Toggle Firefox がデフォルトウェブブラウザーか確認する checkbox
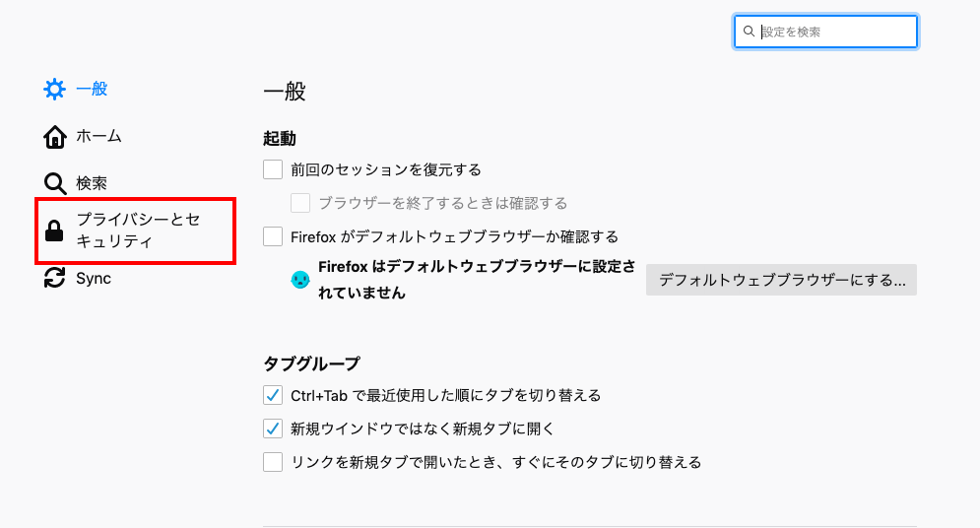The width and height of the screenshot is (980, 528). point(273,236)
